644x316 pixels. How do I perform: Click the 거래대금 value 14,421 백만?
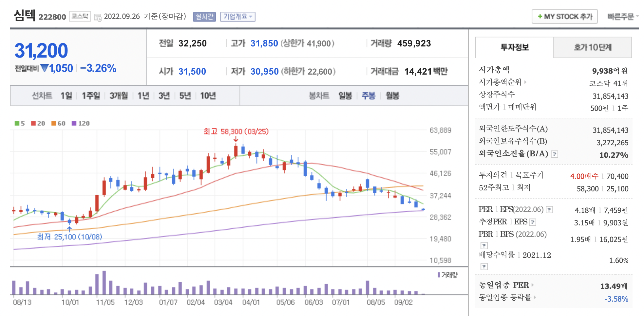(426, 72)
